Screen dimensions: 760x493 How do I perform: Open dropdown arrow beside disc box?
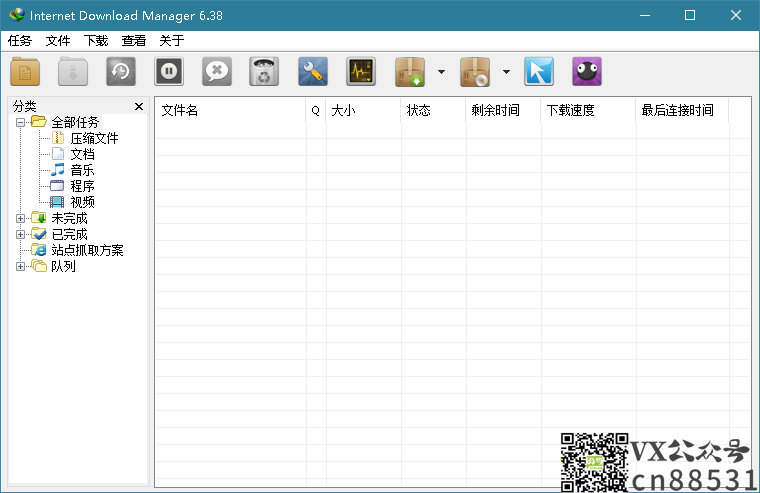tap(507, 72)
